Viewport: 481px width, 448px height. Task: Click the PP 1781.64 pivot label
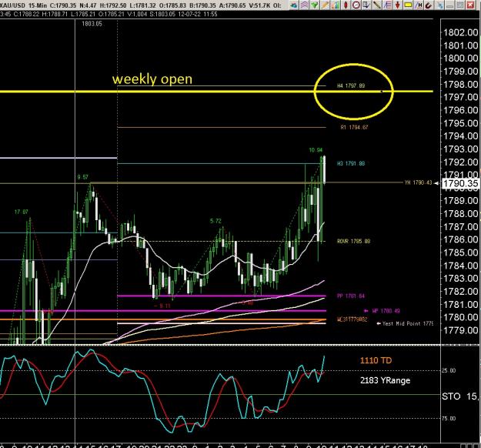tap(351, 296)
